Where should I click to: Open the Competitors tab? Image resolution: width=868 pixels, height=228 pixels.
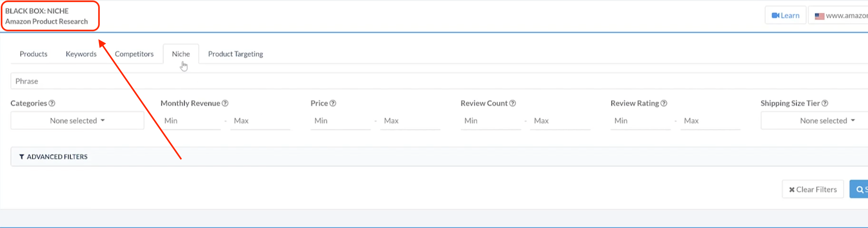tap(134, 54)
